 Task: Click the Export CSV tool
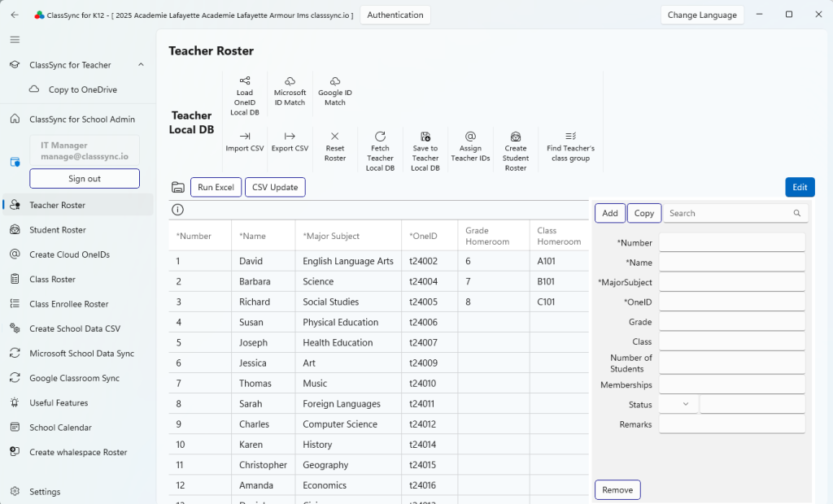(290, 141)
